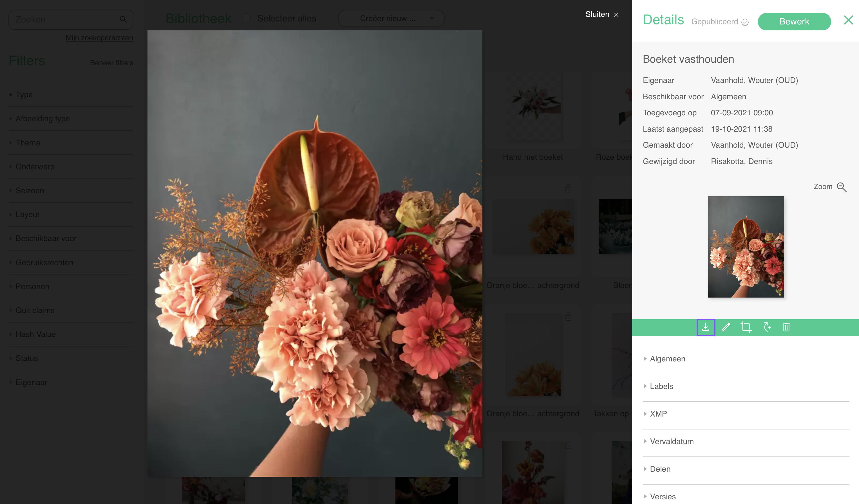Screen dimensions: 859x504
Task: Click the Boeket vasthouden thumbnail in Details
Action: [746, 247]
